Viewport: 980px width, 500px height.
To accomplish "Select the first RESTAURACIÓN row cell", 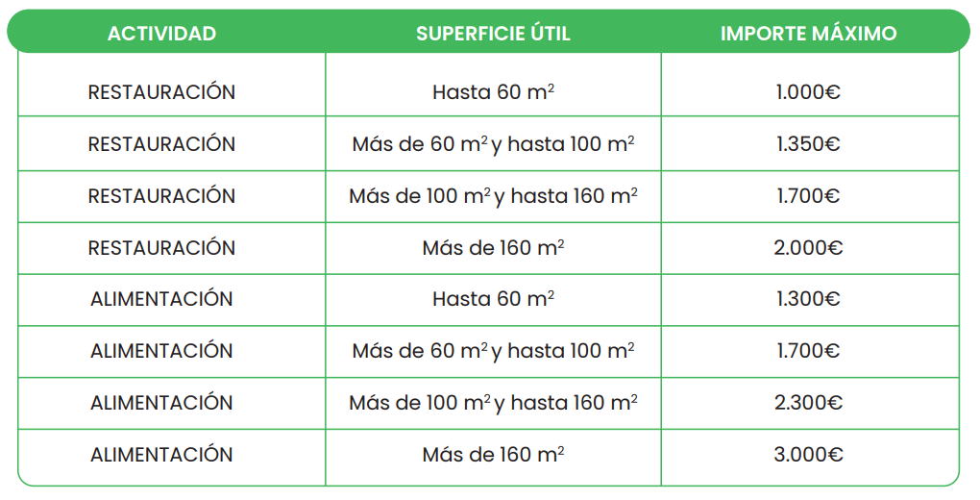I will (161, 92).
